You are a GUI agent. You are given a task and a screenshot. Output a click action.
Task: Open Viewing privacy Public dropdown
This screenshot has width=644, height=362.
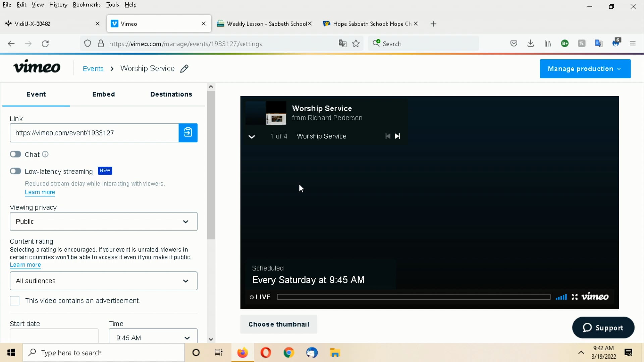[104, 222]
